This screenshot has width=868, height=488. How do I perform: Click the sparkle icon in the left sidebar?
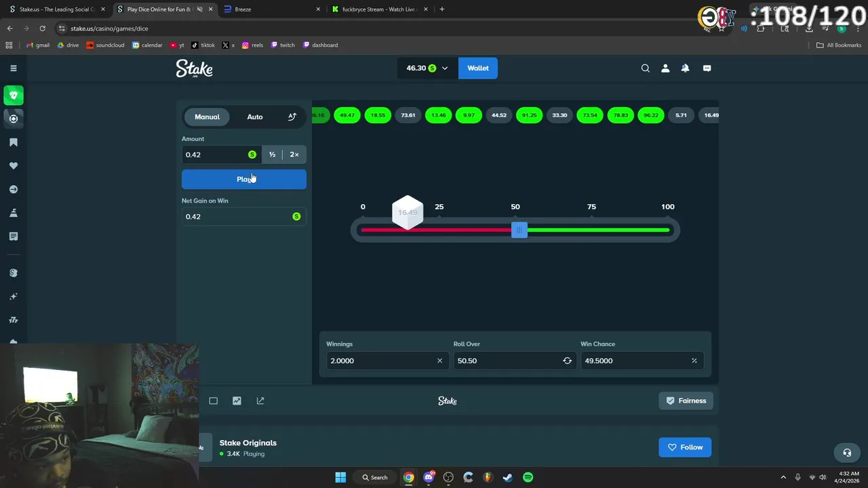pyautogui.click(x=13, y=297)
